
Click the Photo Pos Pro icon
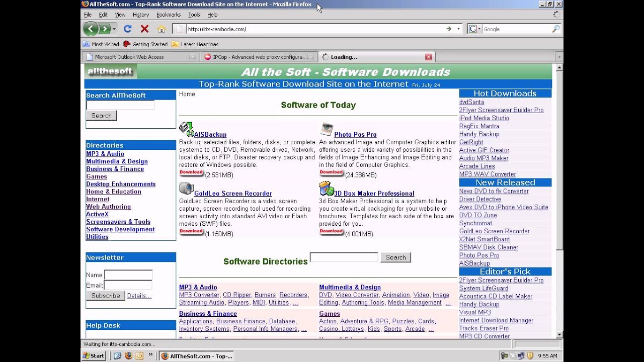[x=327, y=129]
